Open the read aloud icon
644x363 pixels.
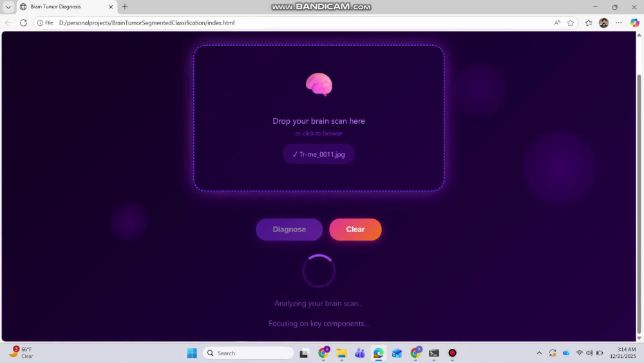[557, 23]
